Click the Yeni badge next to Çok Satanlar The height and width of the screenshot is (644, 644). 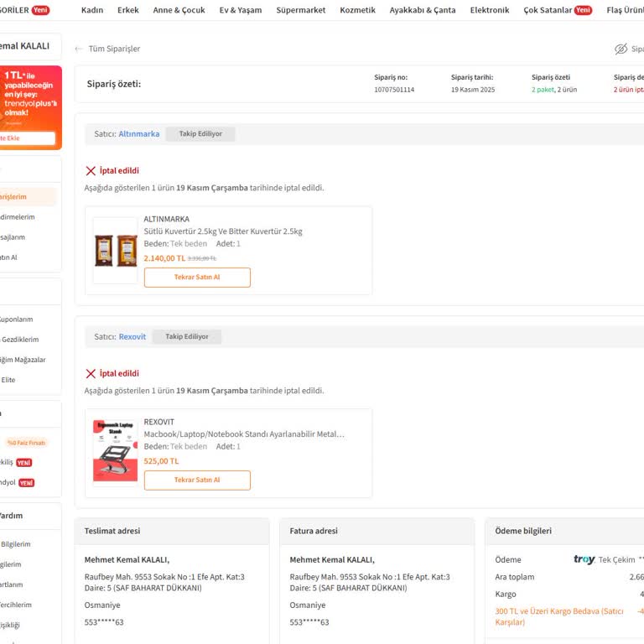click(583, 10)
